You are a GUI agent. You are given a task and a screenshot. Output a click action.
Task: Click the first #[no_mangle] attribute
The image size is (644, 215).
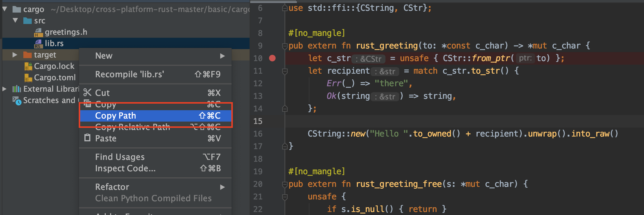[x=317, y=33]
